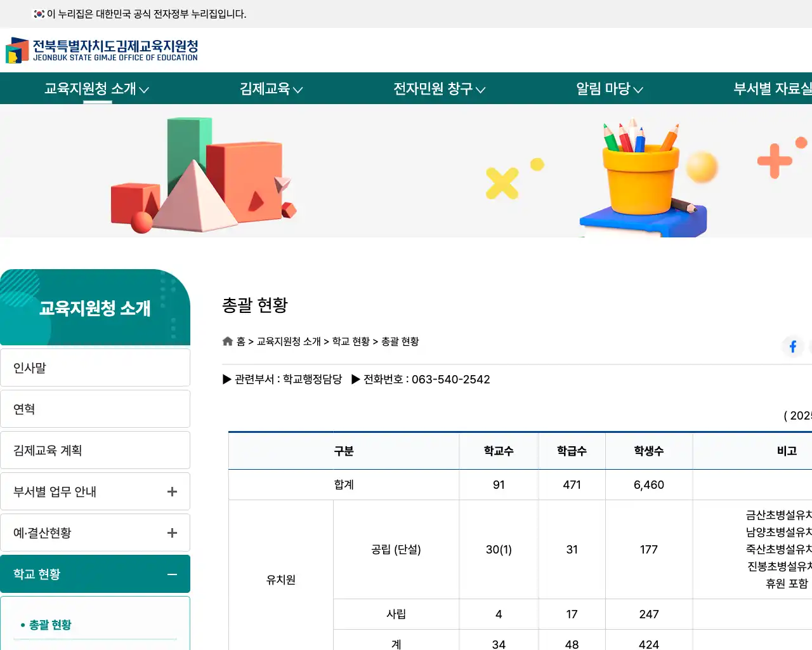The width and height of the screenshot is (812, 650).
Task: Click the 홈 breadcrumb link
Action: tap(241, 341)
